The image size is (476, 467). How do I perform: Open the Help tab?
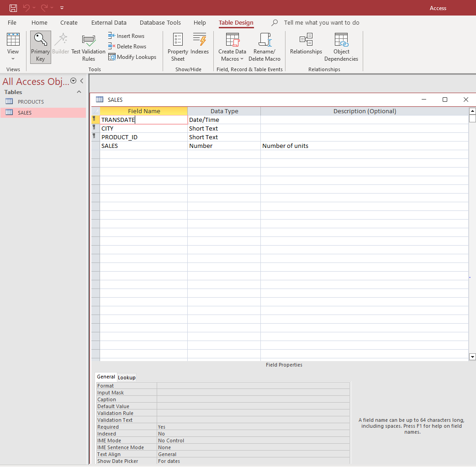pos(200,23)
